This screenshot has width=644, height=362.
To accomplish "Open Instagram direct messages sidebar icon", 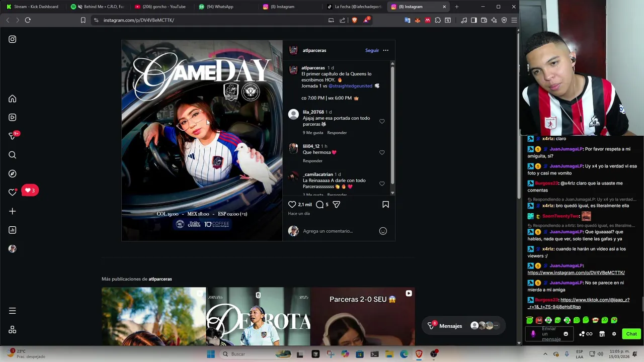I will pos(13,136).
